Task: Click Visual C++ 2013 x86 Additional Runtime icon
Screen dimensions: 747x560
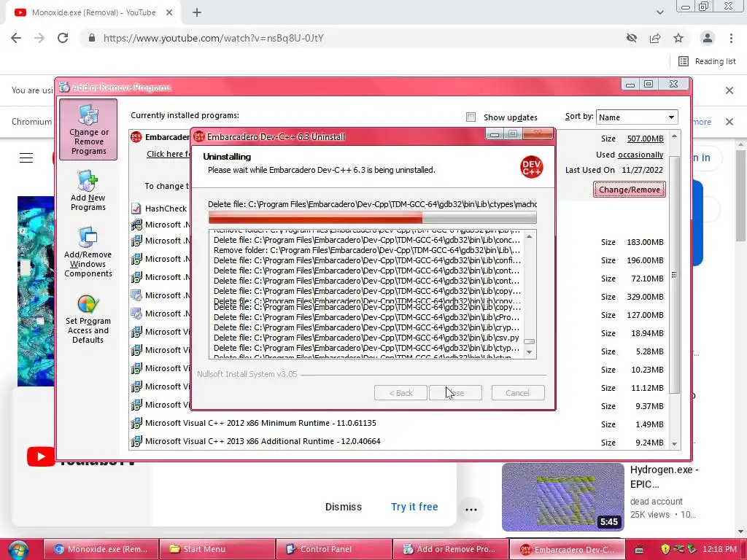Action: [x=136, y=441]
